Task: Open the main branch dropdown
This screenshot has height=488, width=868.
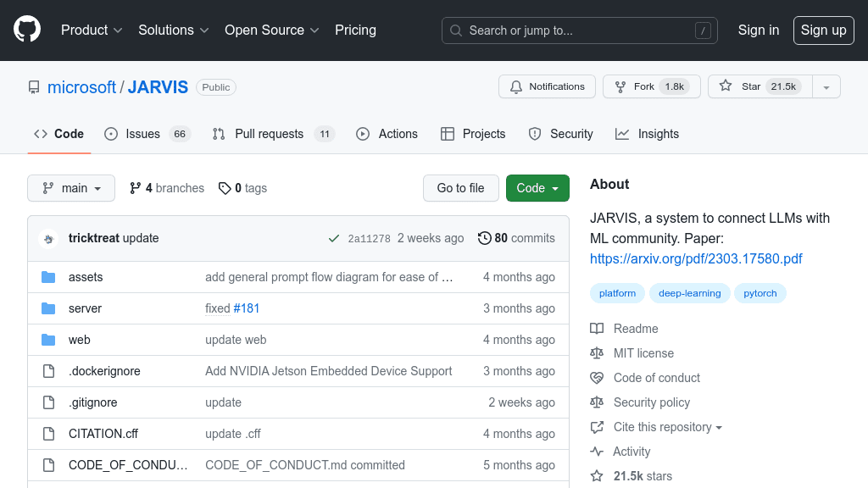Action: pyautogui.click(x=71, y=188)
